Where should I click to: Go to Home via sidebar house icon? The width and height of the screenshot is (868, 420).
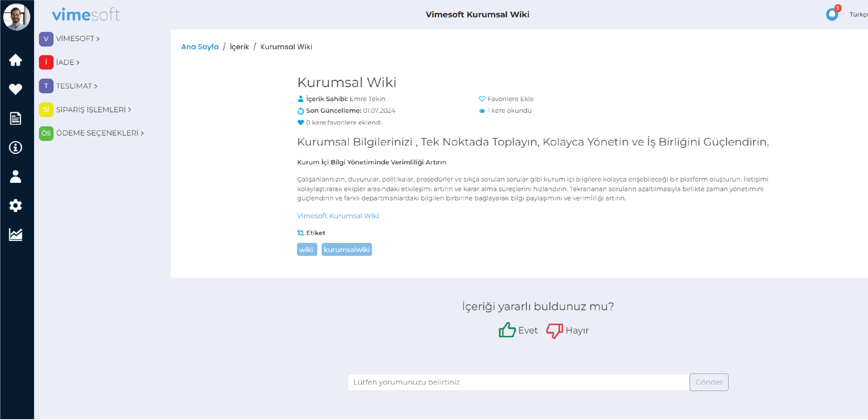[x=15, y=60]
